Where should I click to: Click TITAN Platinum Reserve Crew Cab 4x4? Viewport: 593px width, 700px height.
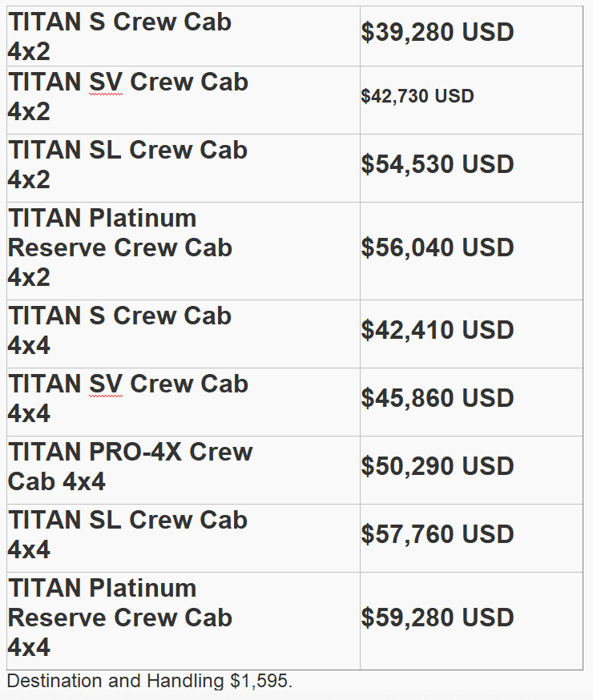pyautogui.click(x=120, y=618)
